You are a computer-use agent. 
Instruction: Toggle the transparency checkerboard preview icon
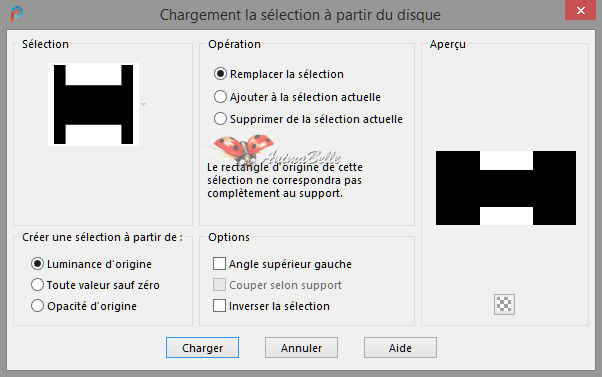pos(504,304)
